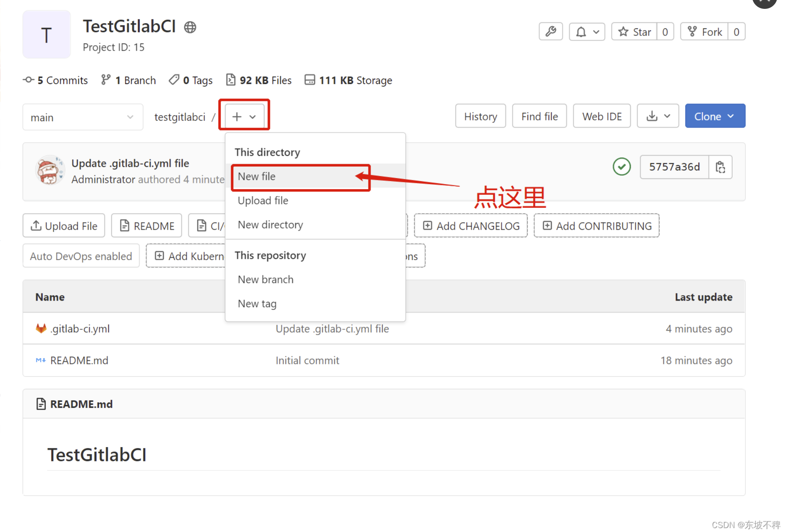
Task: Click the Administrator avatar image
Action: [x=50, y=170]
